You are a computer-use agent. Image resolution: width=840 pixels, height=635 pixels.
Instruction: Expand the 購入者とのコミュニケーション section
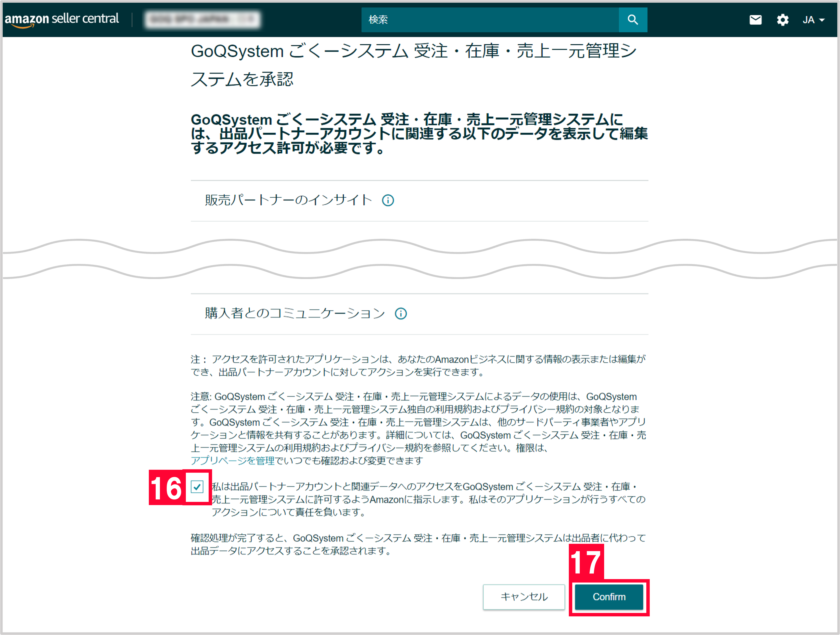pyautogui.click(x=419, y=314)
